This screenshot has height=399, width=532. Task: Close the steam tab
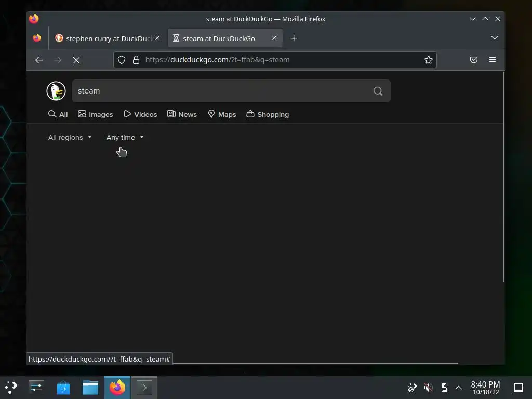pyautogui.click(x=274, y=38)
